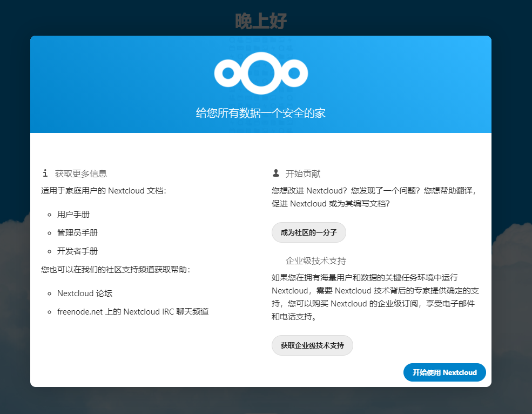The image size is (532, 414).
Task: Click the 开始贡献 heading
Action: tap(302, 173)
